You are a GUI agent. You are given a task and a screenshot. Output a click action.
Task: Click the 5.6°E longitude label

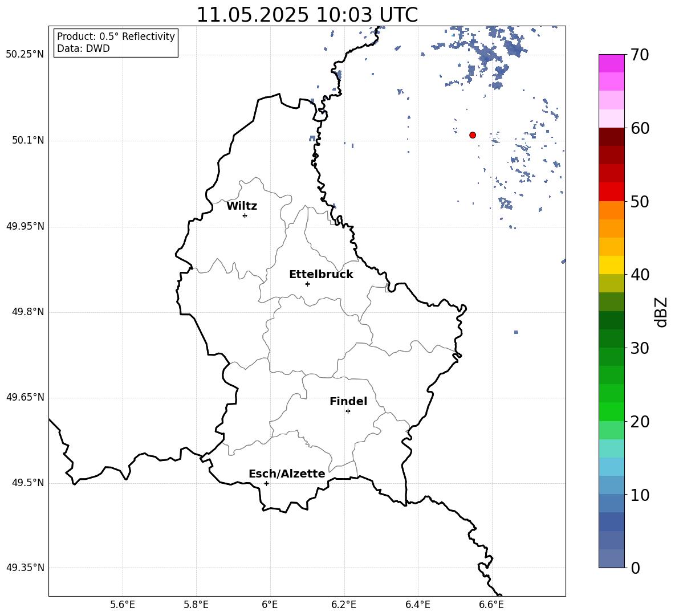click(123, 605)
